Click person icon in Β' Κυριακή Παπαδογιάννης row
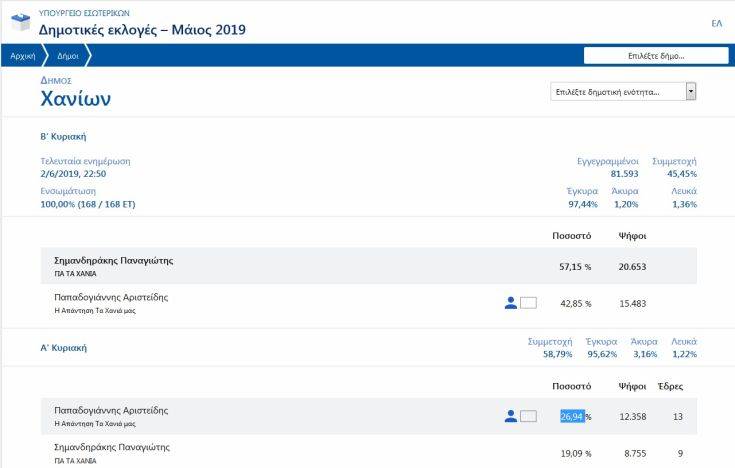Screen dimensions: 735x468 click(x=511, y=303)
